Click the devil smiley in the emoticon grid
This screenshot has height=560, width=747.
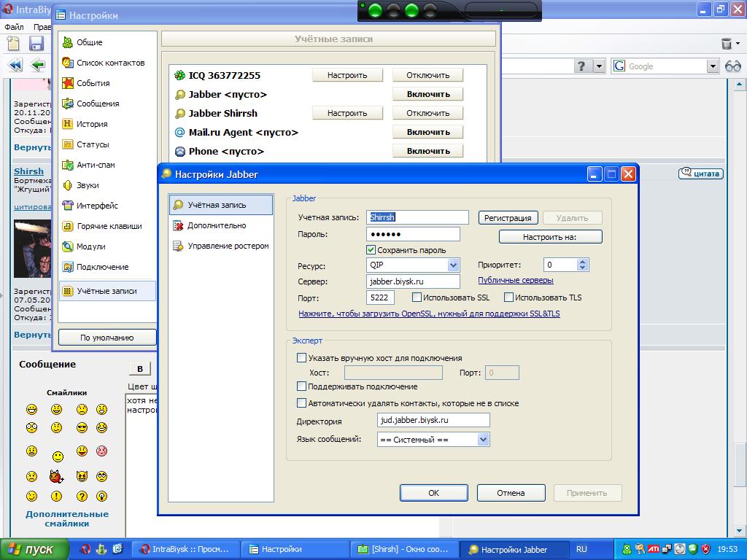57,476
